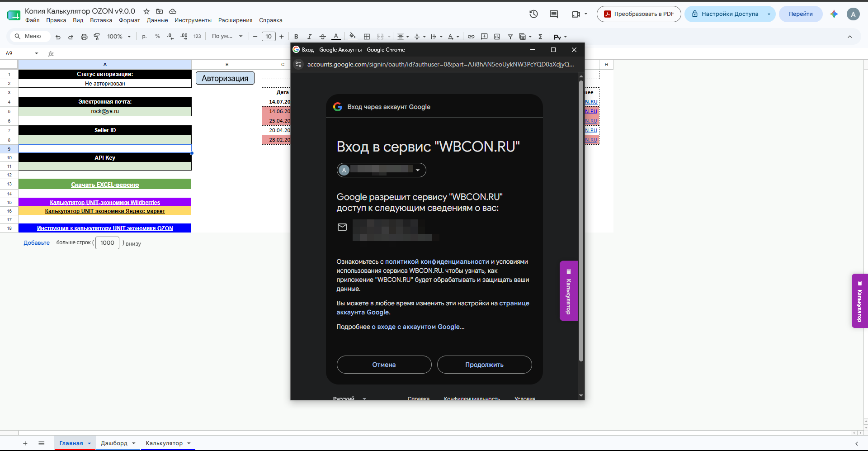Undo the last action in Sheets toolbar
868x451 pixels.
[x=58, y=37]
